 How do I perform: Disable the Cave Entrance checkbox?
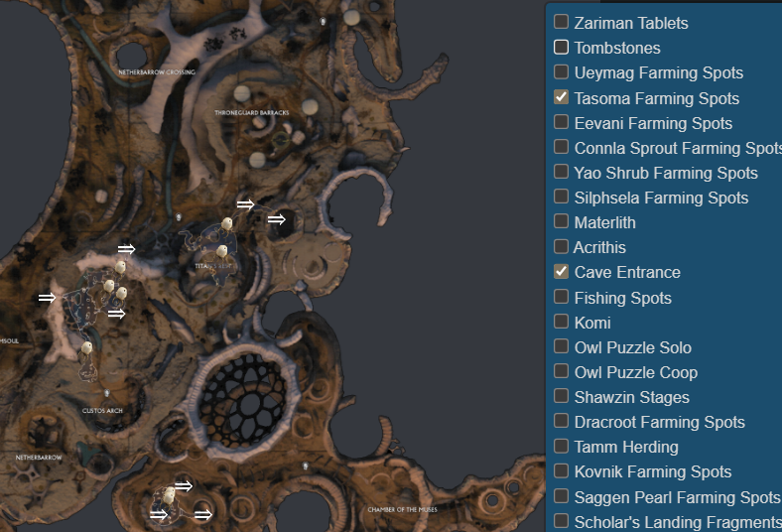(561, 271)
